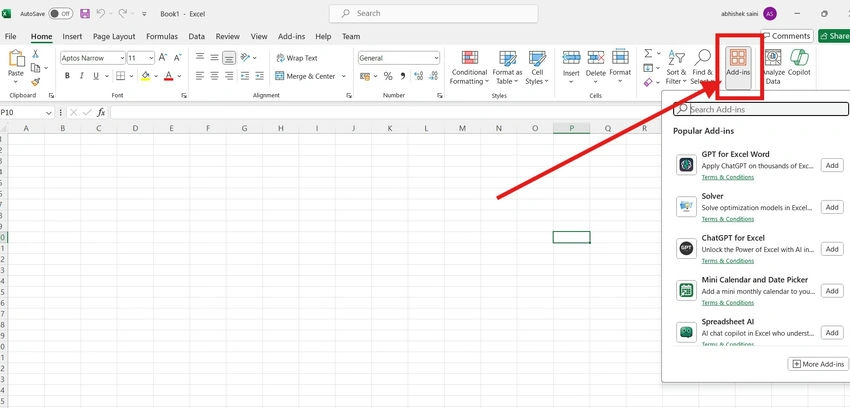Click the Decrease Indent icon
Screen dimensions: 850x408
point(244,76)
